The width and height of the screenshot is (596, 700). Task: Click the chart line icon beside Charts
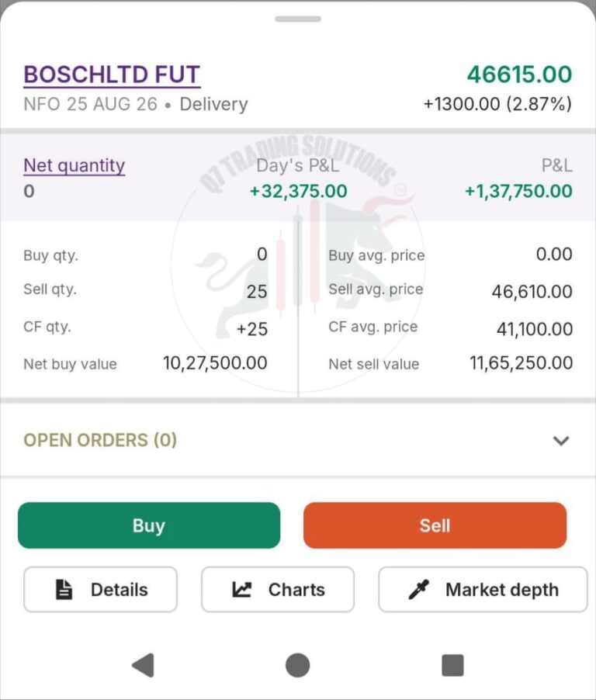click(241, 590)
